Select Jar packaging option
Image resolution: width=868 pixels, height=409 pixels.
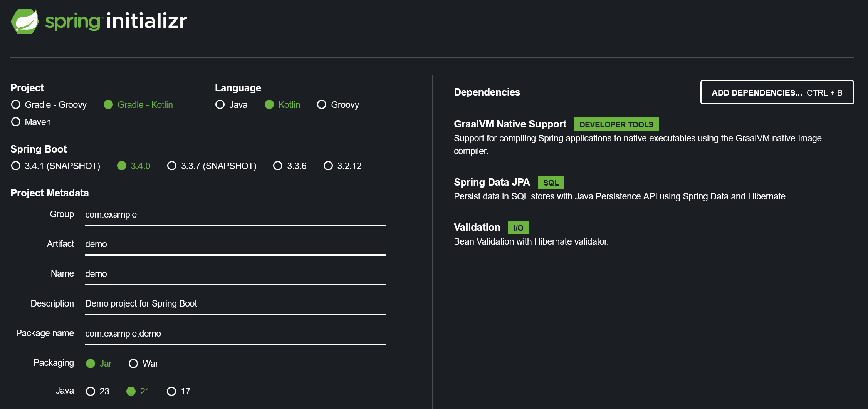click(99, 364)
